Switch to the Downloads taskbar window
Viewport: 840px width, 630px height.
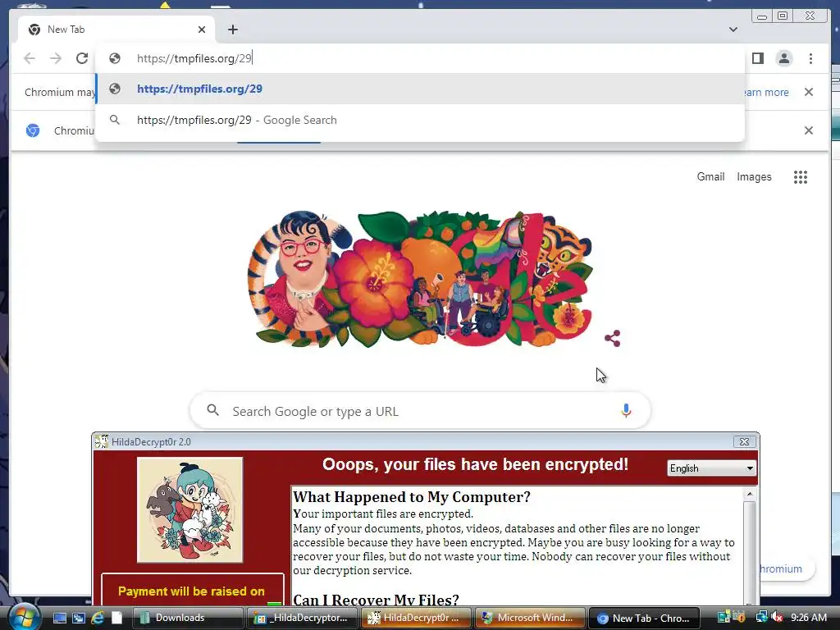click(x=187, y=618)
